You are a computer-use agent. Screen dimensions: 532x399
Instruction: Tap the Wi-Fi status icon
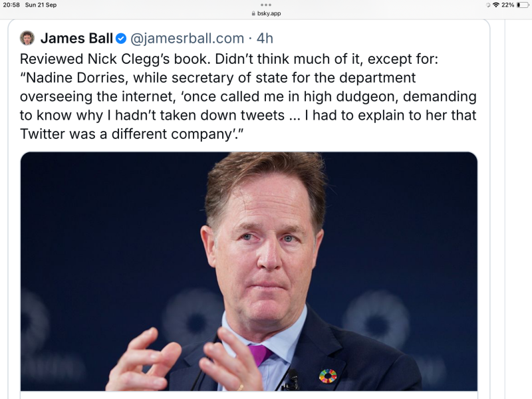pyautogui.click(x=495, y=5)
